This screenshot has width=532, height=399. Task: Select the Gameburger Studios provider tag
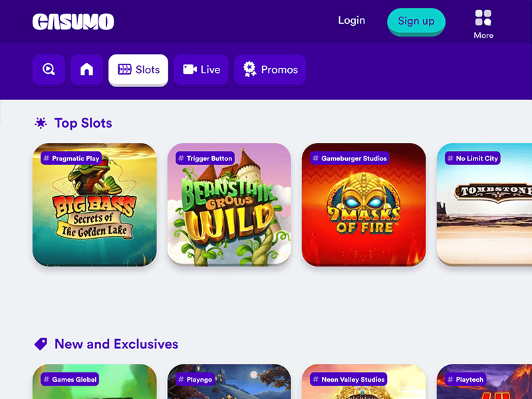[350, 158]
